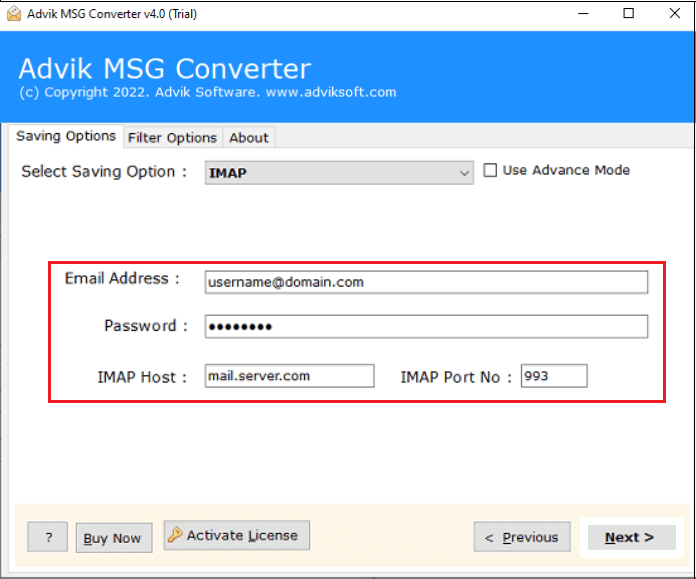Image resolution: width=696 pixels, height=579 pixels.
Task: Click the www.adviksoft.com text in header
Action: pos(332,92)
